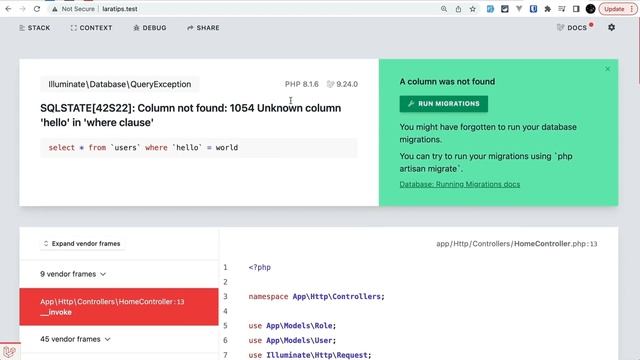Close the green solution panel

click(x=607, y=69)
